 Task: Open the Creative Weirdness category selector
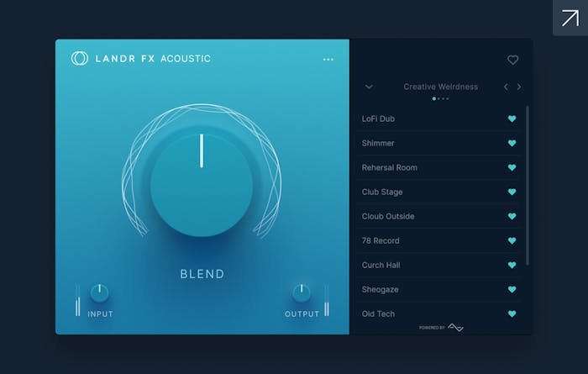(440, 87)
